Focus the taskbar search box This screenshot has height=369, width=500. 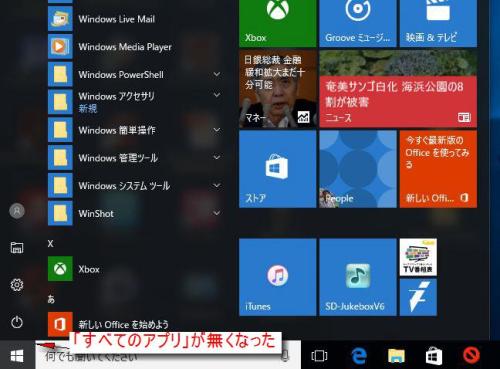click(x=168, y=355)
